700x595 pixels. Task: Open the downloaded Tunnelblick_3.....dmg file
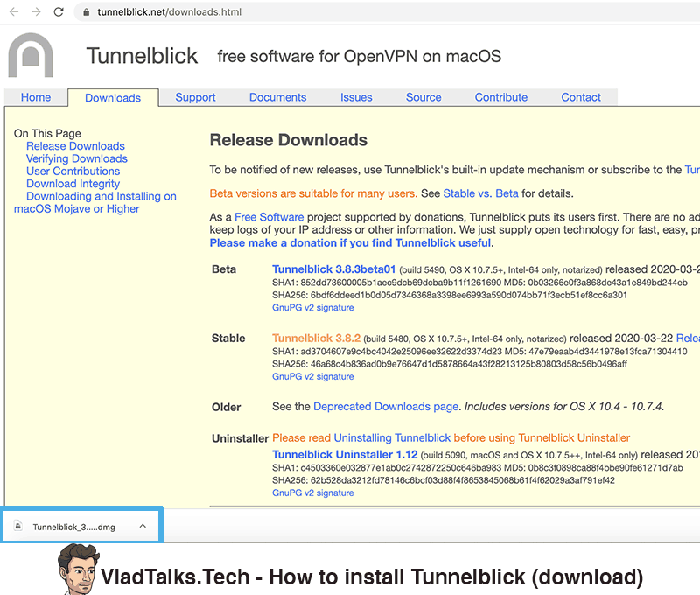(x=73, y=527)
